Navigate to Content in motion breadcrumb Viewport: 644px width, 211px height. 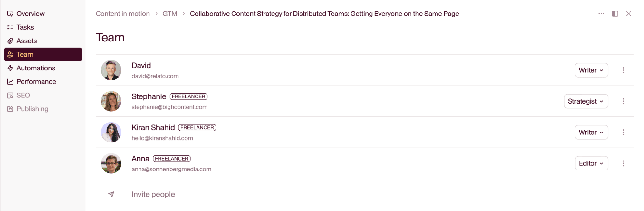[x=122, y=14]
